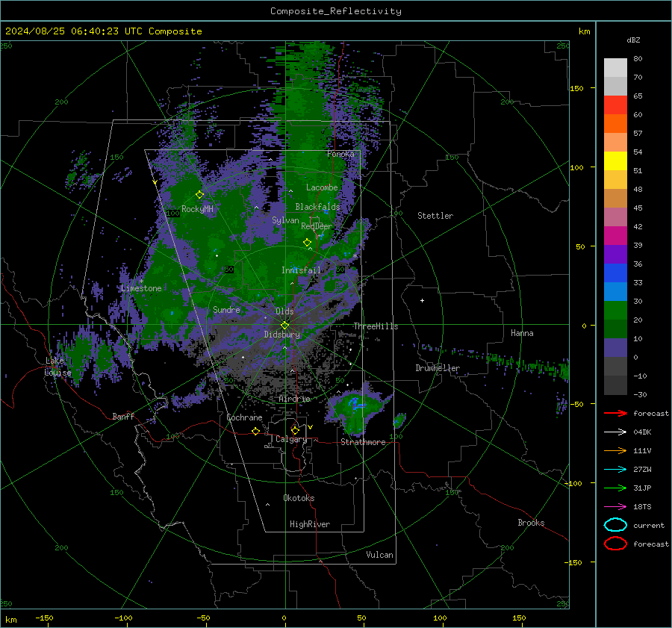Select the green 31JP arrow icon

615,488
